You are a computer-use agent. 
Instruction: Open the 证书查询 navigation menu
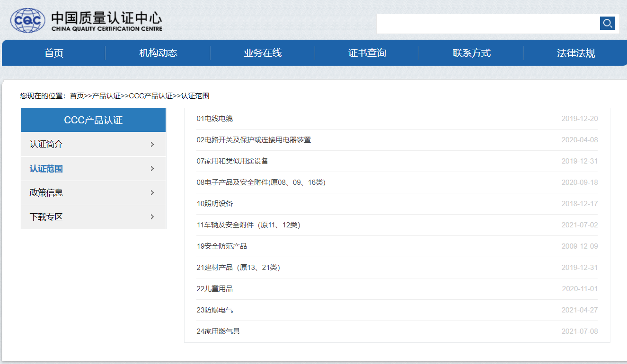(367, 52)
